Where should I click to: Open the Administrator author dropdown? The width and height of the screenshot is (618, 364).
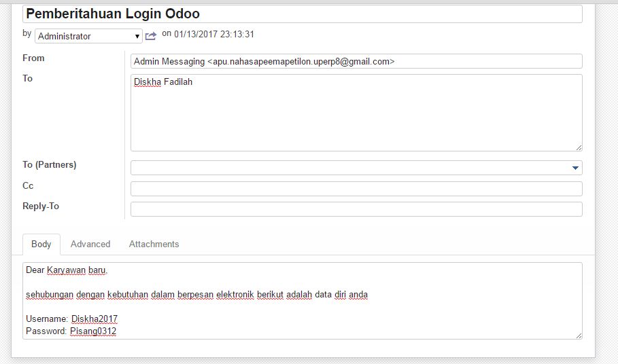point(88,36)
